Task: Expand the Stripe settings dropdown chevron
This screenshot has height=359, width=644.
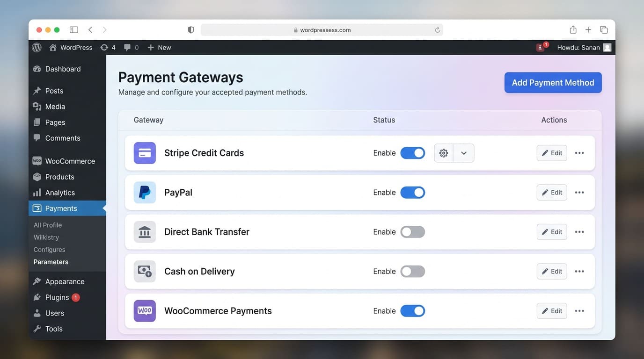Action: coord(464,153)
